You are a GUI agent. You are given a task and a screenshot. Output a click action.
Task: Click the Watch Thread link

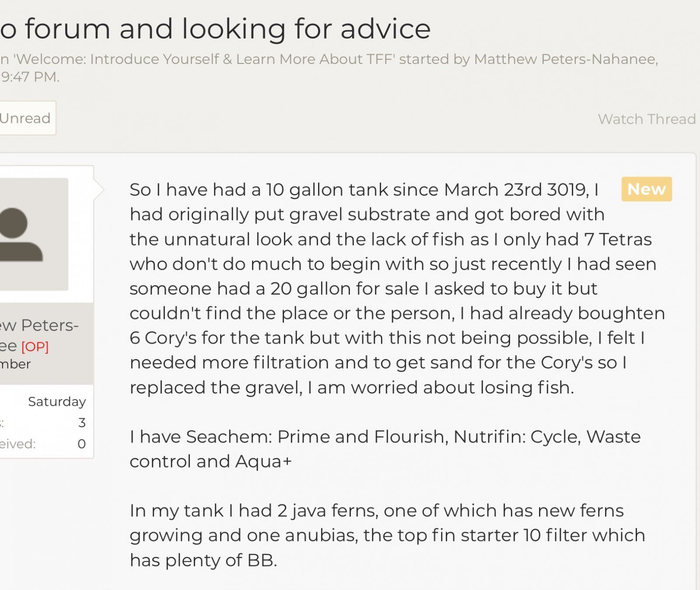[647, 119]
